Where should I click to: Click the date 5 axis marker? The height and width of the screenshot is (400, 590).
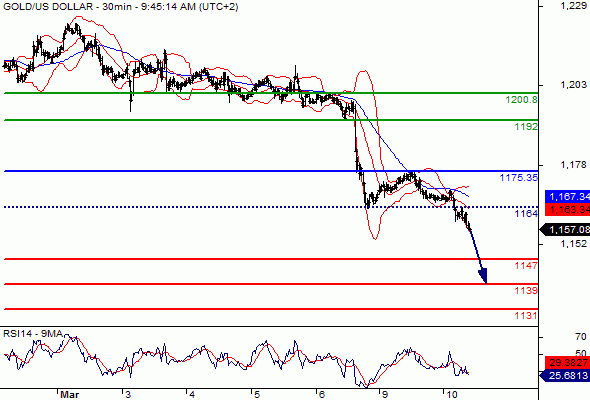point(257,394)
